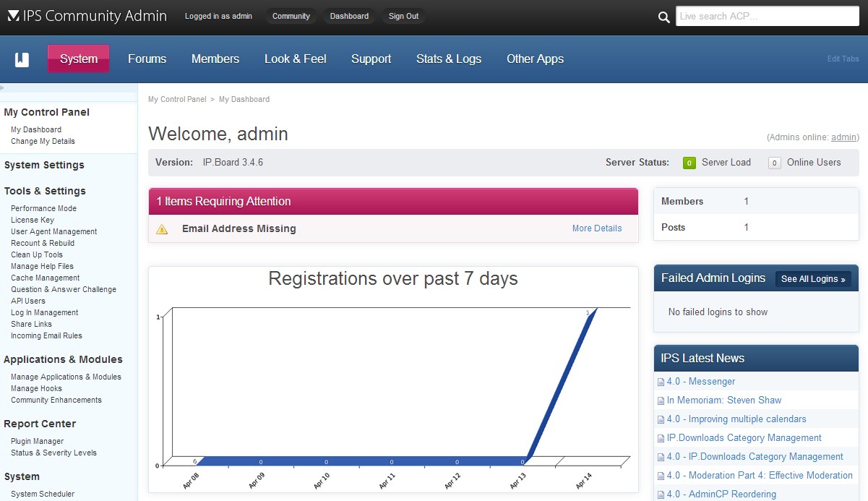Click the document icon beside 4.0 - AdminCP Reordering
The height and width of the screenshot is (501, 868).
point(661,495)
